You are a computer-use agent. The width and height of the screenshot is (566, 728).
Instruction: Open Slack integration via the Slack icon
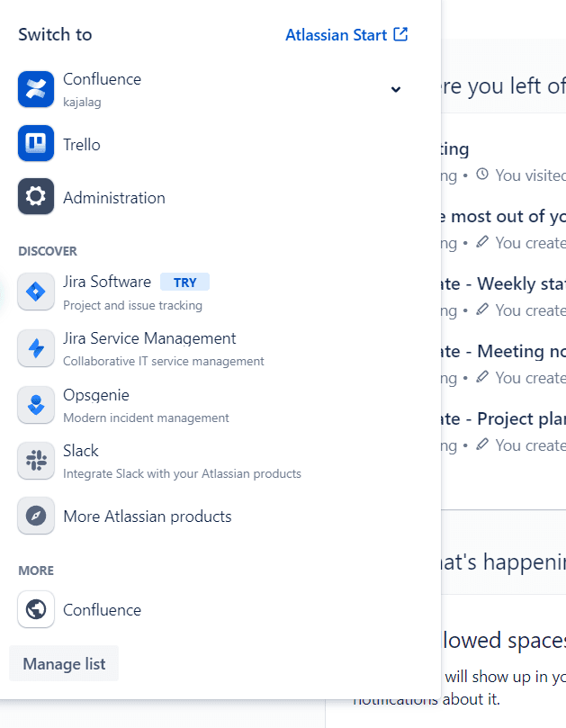coord(36,460)
